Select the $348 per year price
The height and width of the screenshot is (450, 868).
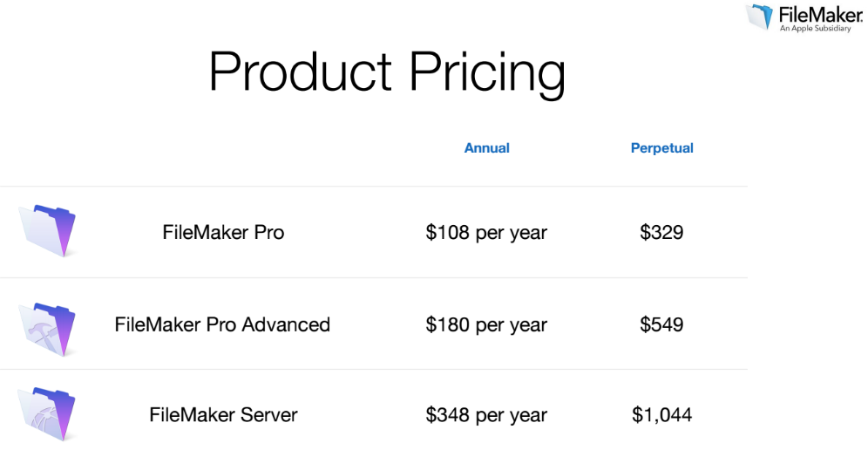[x=486, y=415]
